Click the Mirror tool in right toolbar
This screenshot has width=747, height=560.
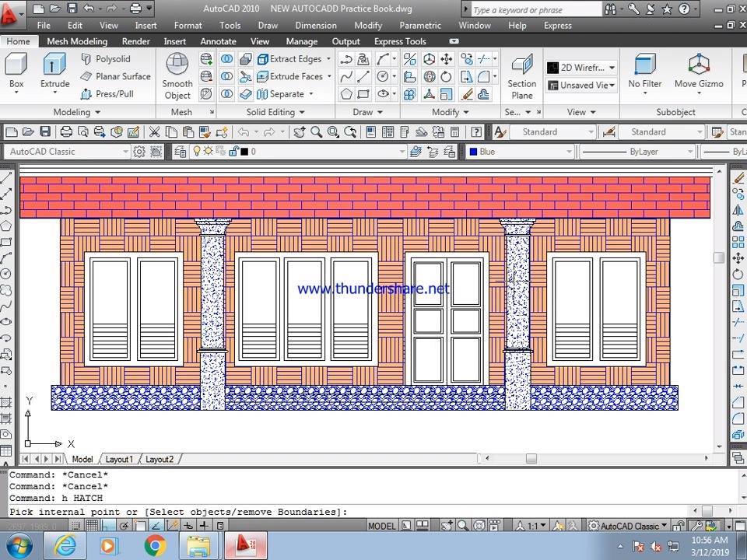(738, 209)
